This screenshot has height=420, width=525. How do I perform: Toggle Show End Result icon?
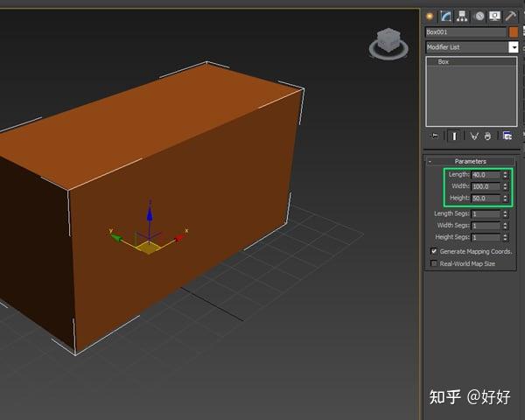(x=454, y=136)
